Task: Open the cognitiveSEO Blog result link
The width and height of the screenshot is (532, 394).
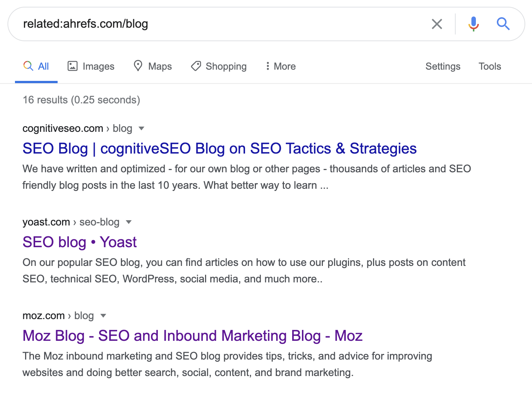Action: (x=219, y=149)
